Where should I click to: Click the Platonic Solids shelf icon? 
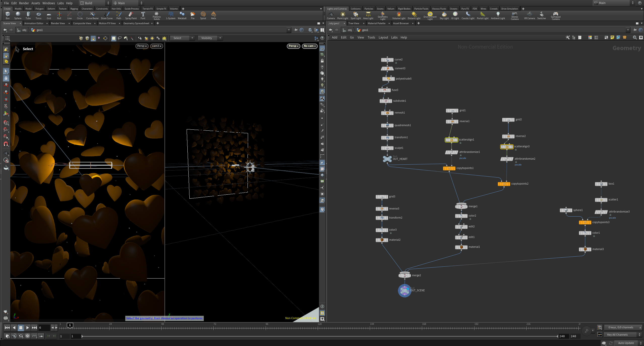(157, 16)
